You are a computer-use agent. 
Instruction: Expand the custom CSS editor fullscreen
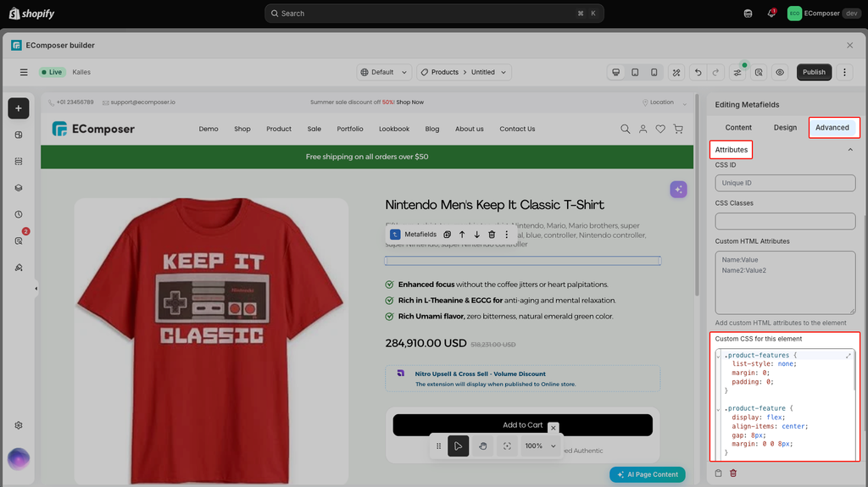tap(848, 355)
